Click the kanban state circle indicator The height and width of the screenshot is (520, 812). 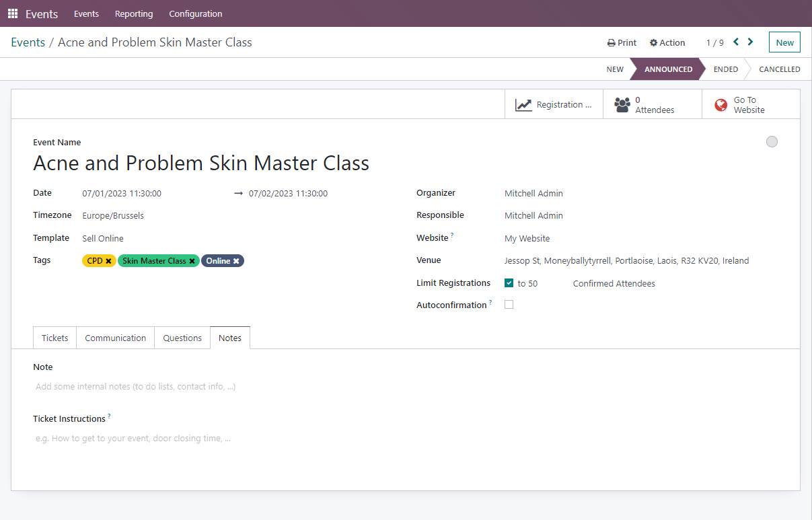[772, 141]
